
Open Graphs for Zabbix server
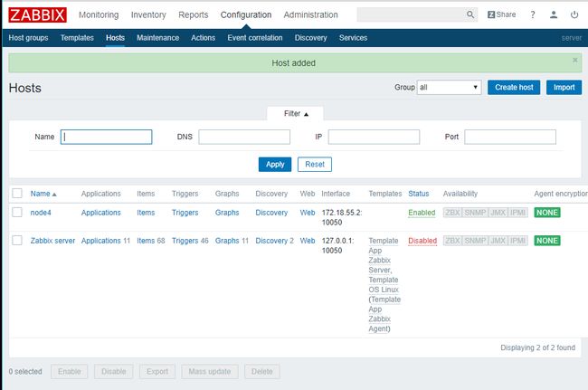(x=227, y=241)
